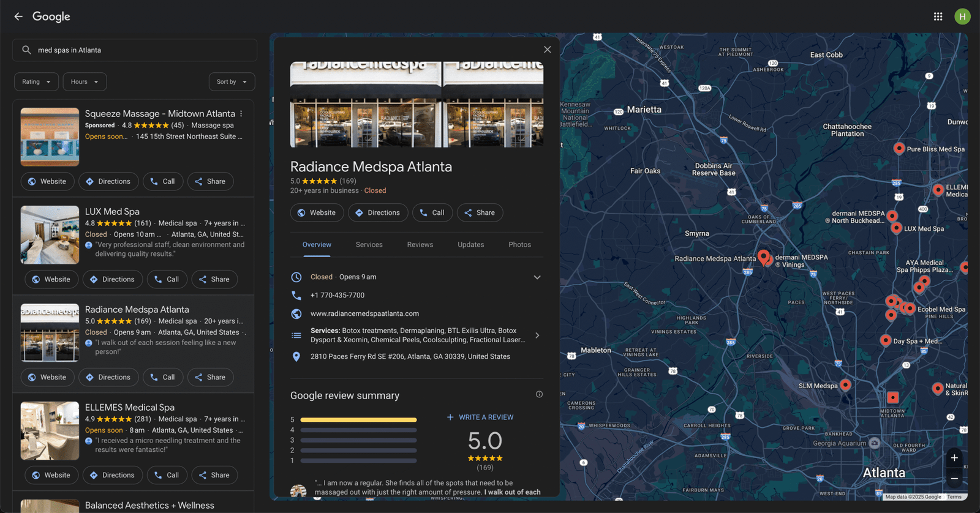Expand the opening hours chevron
980x513 pixels.
pos(537,277)
